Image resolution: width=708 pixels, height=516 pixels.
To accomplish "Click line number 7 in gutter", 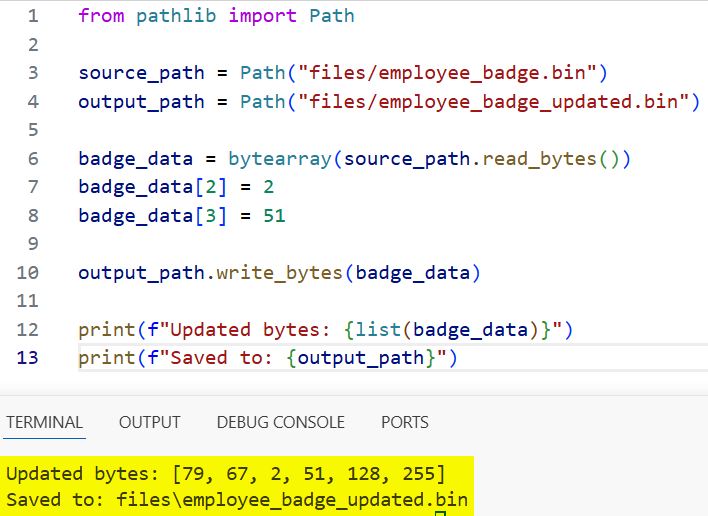I will tap(33, 187).
